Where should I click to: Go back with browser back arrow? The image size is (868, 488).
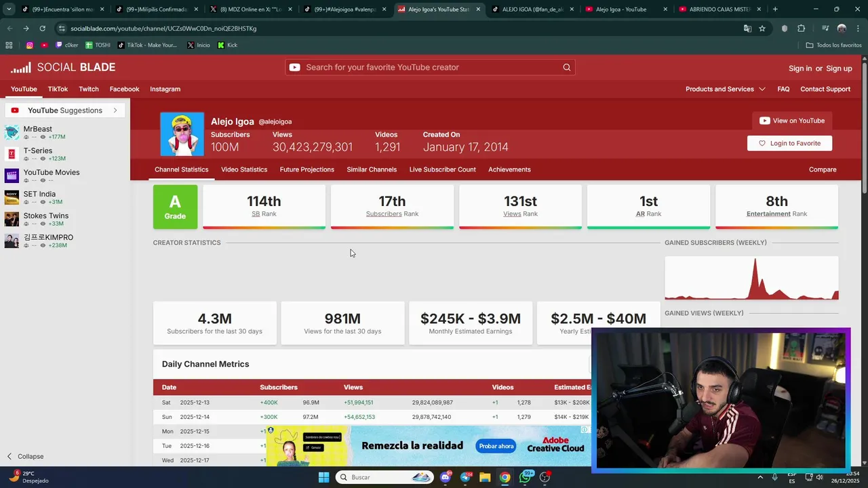9,28
